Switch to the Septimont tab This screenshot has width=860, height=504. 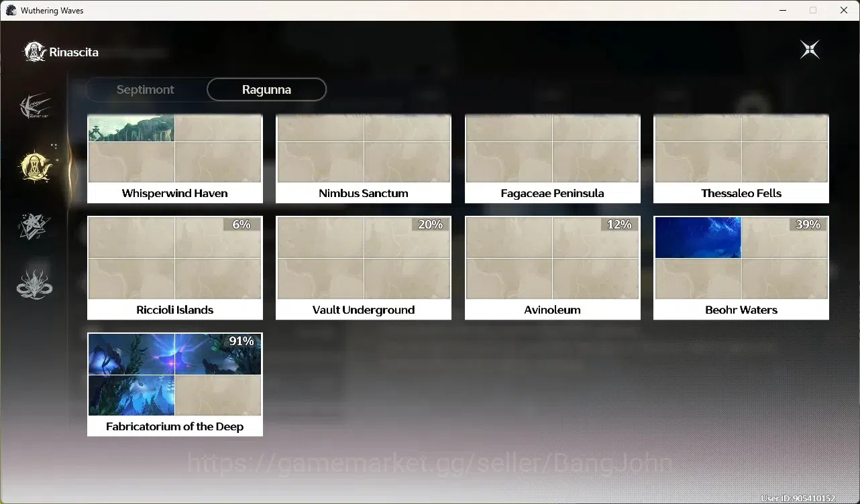[146, 89]
